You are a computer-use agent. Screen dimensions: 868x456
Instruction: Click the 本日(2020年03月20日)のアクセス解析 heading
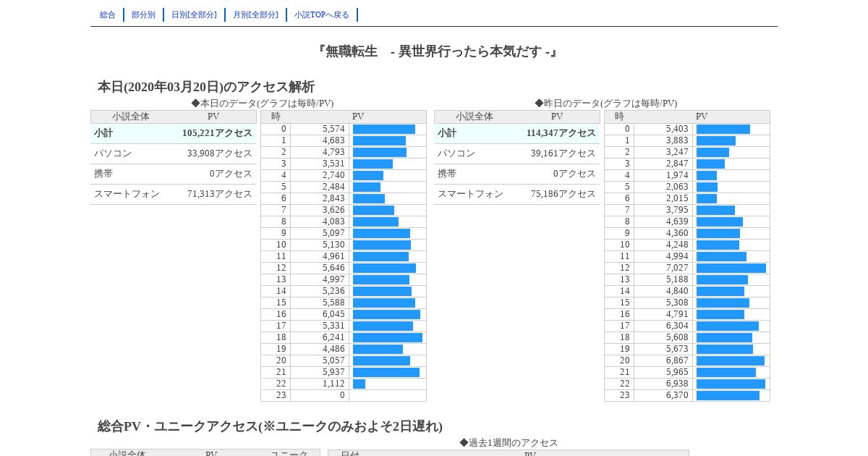tap(206, 87)
